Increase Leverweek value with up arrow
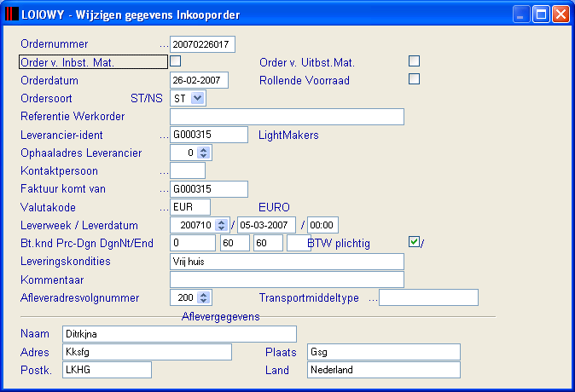This screenshot has width=575, height=392. tap(221, 222)
